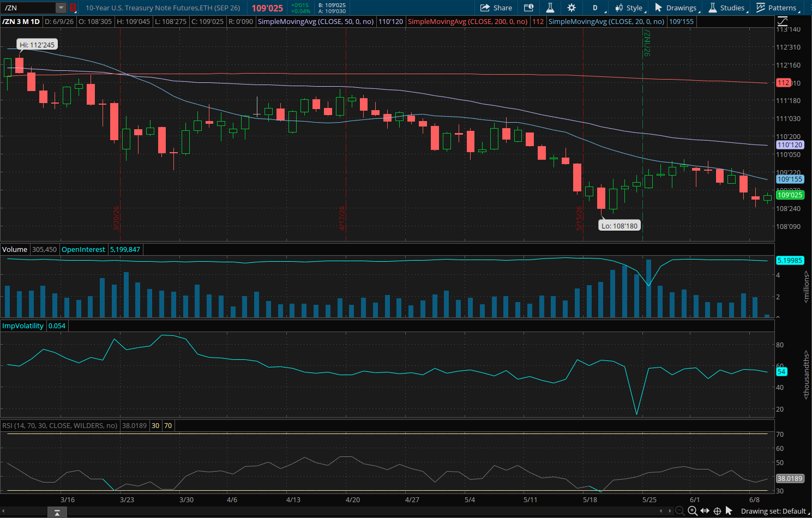Click the RSI (14, 70, 30, CLOSE, WILDERS, no) label
This screenshot has width=812, height=518.
coord(60,425)
